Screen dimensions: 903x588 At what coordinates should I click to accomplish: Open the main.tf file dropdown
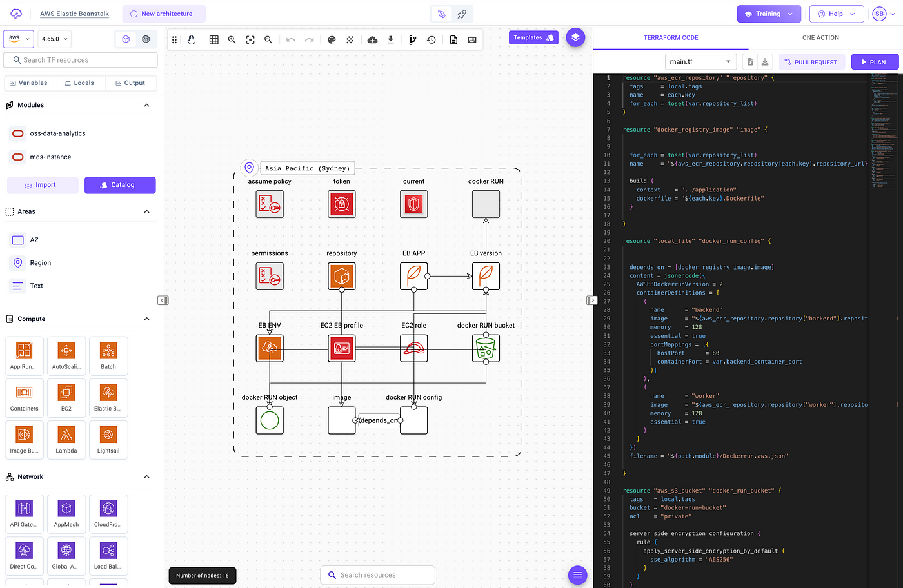point(700,62)
